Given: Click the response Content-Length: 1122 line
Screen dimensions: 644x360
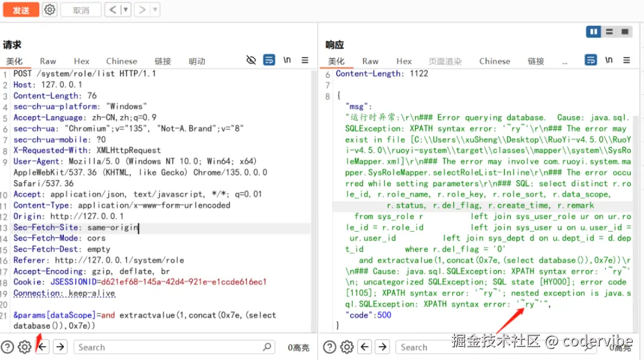Looking at the screenshot, I should 382,73.
